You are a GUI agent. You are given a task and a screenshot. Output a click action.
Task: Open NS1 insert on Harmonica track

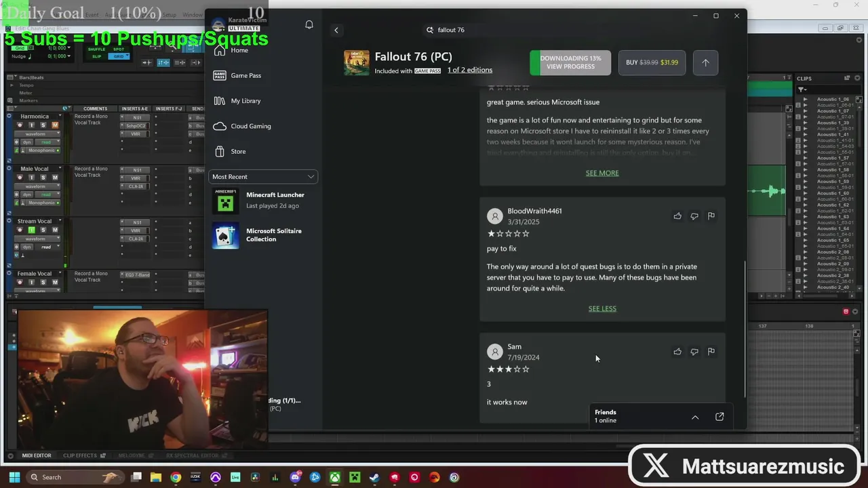pyautogui.click(x=137, y=118)
